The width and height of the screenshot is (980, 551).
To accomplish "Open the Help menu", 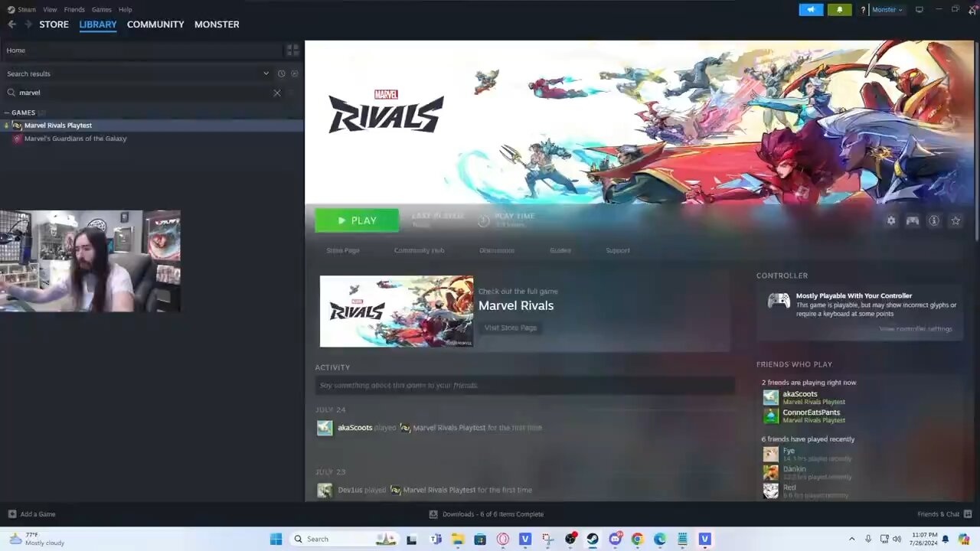I will click(125, 10).
